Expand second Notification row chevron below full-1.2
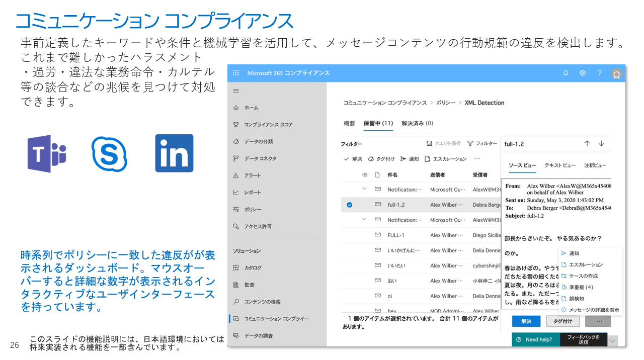644x360 pixels. pyautogui.click(x=364, y=220)
